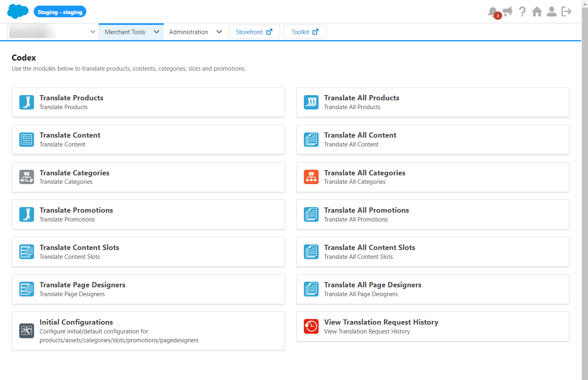Expand the site selector dropdown arrow
Viewport: 588px width, 380px height.
pos(93,32)
